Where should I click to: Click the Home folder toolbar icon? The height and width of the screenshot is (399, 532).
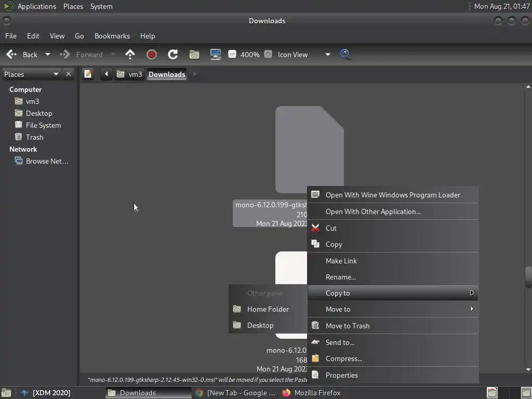194,54
